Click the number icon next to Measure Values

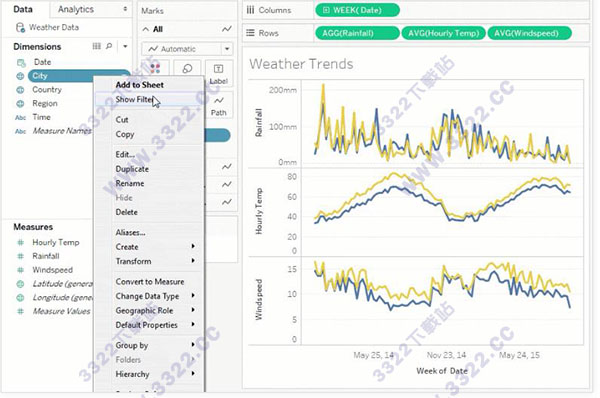pyautogui.click(x=21, y=312)
